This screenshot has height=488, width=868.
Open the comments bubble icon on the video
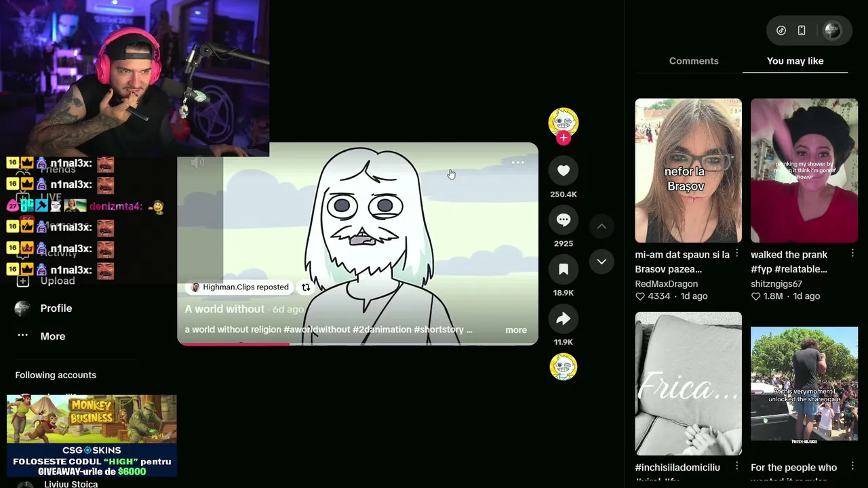click(x=564, y=220)
